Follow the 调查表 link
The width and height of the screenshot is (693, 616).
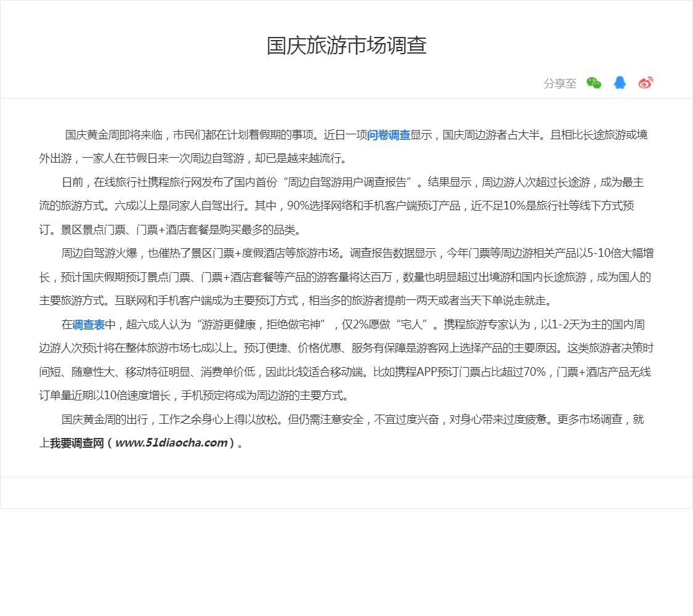88,325
